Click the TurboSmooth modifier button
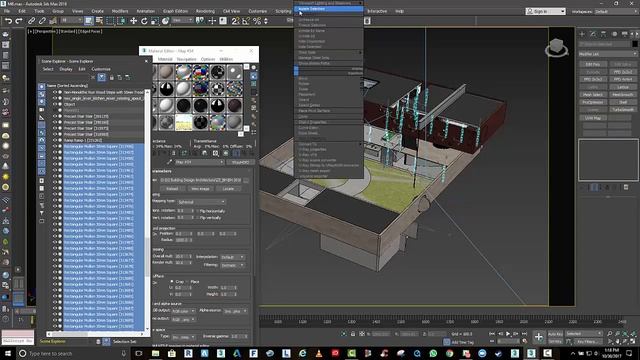Screen dimensions: 640x360 point(623,109)
